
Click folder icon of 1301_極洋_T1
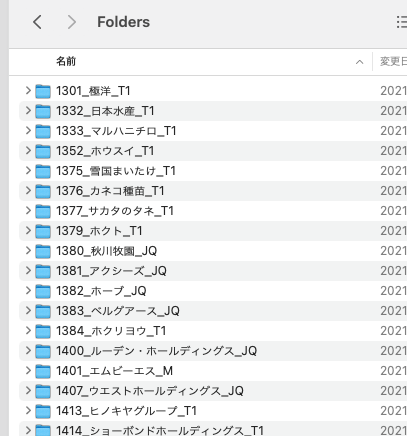(43, 91)
